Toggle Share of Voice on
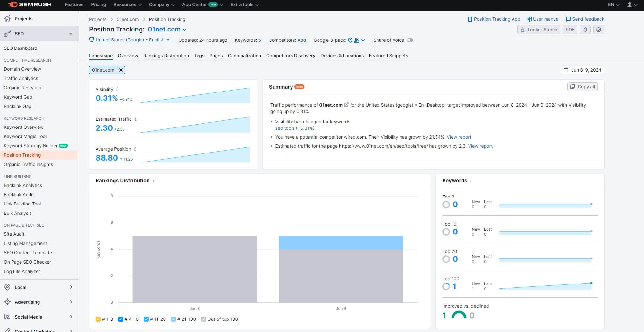The image size is (644, 332). pos(410,40)
